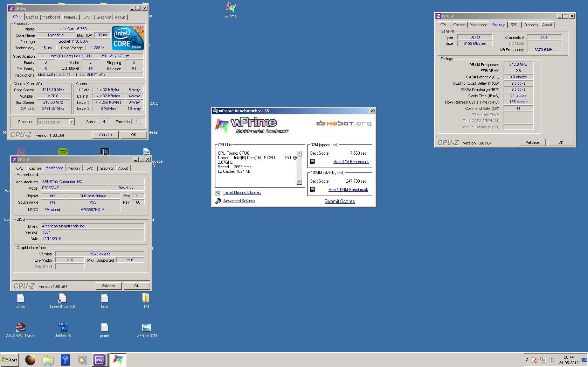Open the 'prime' text file icon
The image size is (588, 367).
pyautogui.click(x=104, y=327)
